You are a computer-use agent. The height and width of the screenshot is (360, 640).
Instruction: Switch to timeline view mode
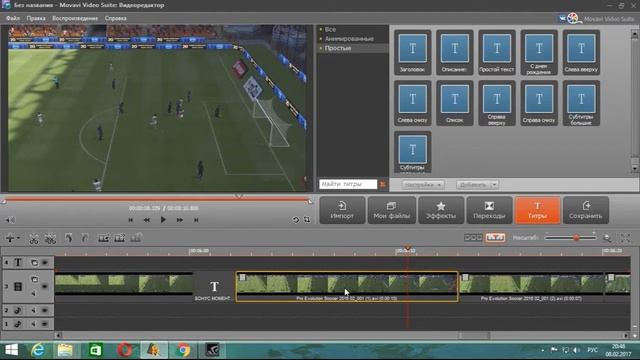tap(495, 238)
